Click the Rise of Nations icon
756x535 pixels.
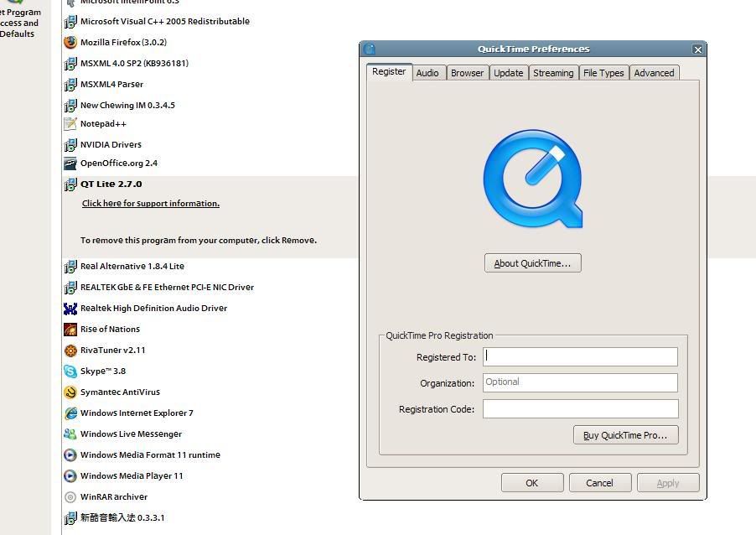pyautogui.click(x=70, y=329)
